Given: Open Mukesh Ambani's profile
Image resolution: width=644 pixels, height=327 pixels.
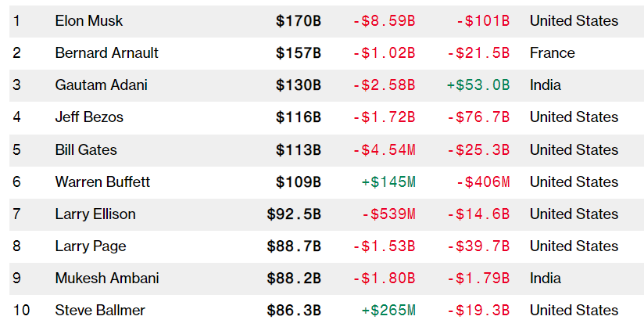Looking at the screenshot, I should point(107,278).
